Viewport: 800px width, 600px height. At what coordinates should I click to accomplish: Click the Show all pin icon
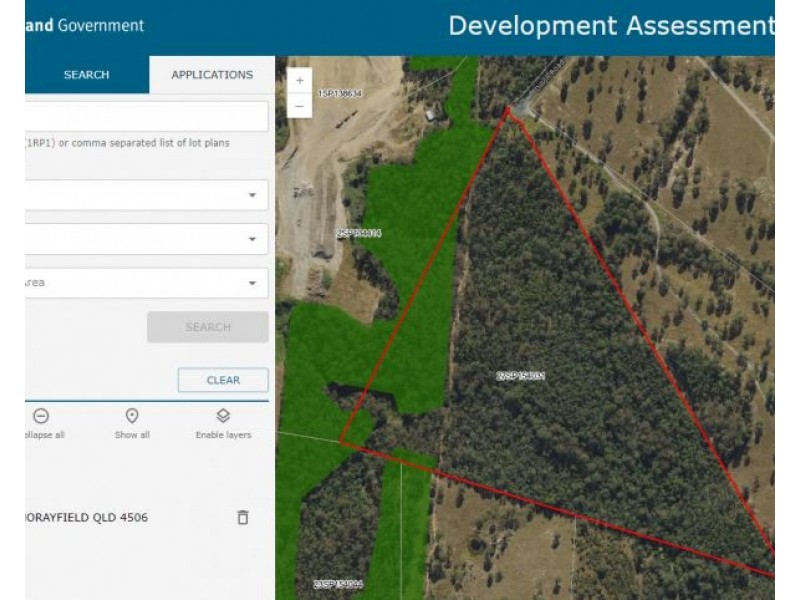132,416
